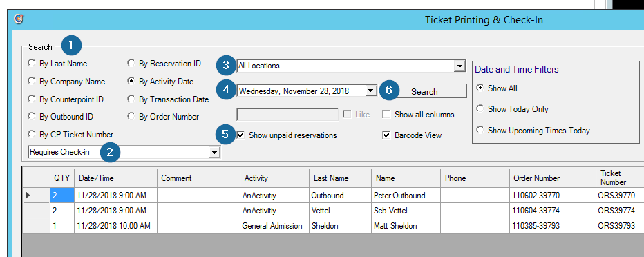644x257 pixels.
Task: Click the Phone column header
Action: point(475,178)
